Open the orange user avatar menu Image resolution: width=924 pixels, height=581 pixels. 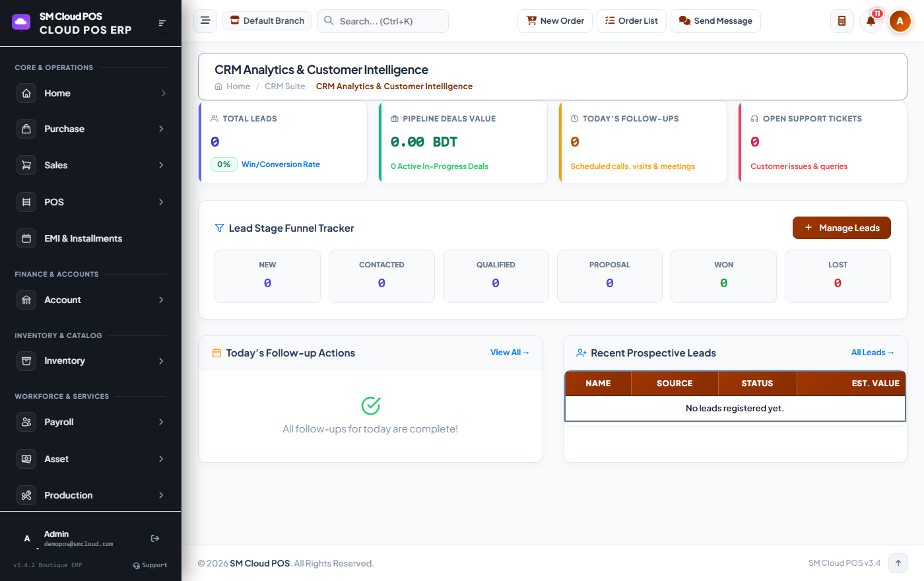click(900, 21)
